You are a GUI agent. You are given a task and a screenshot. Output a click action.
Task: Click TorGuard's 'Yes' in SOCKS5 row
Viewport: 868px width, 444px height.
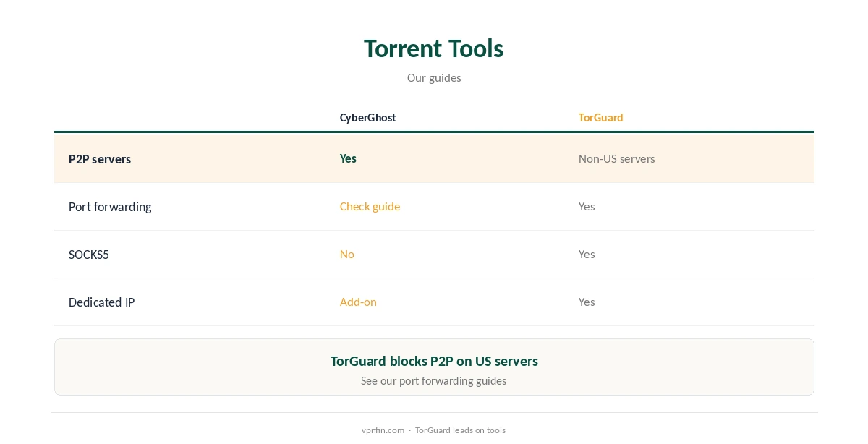click(x=587, y=254)
